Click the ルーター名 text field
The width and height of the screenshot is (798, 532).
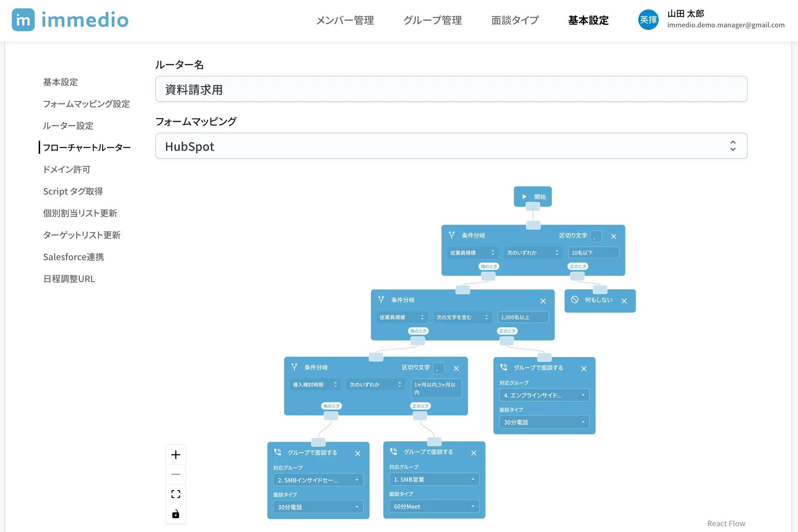point(451,89)
